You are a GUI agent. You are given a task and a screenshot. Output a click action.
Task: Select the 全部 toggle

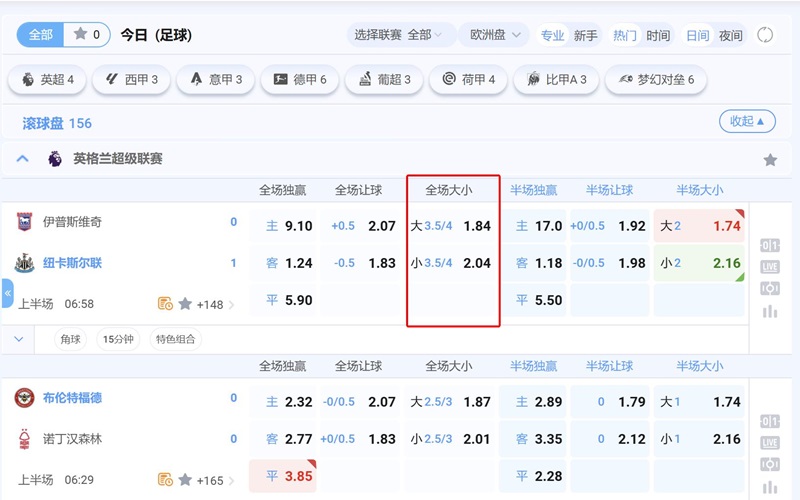40,35
